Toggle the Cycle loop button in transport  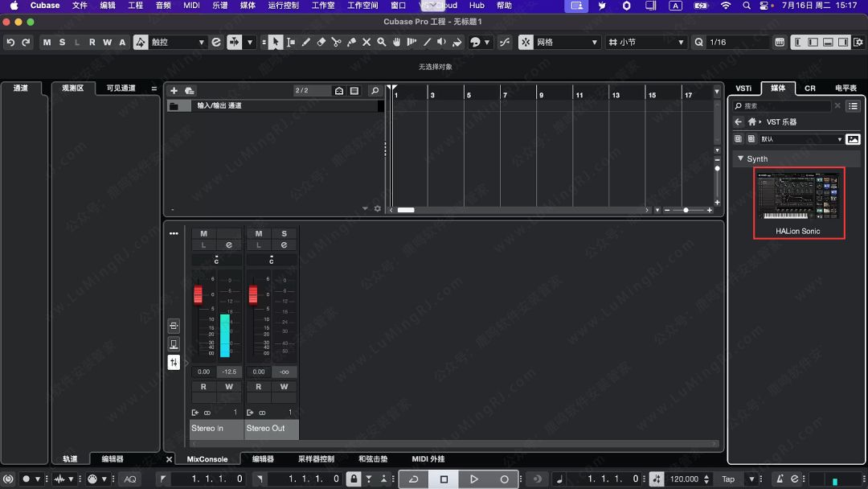pyautogui.click(x=413, y=479)
